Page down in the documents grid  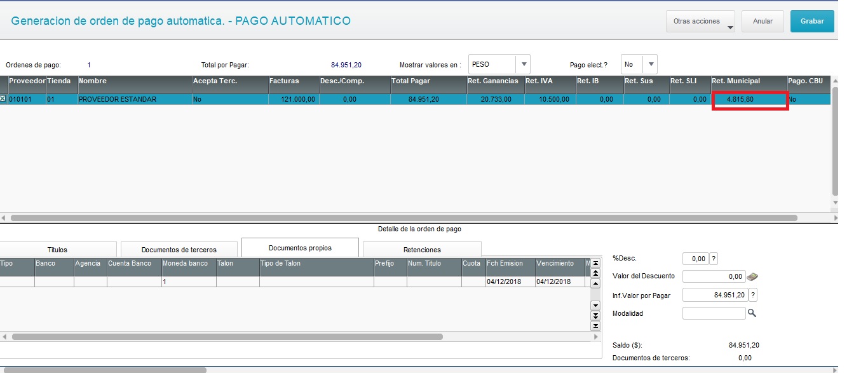(595, 315)
